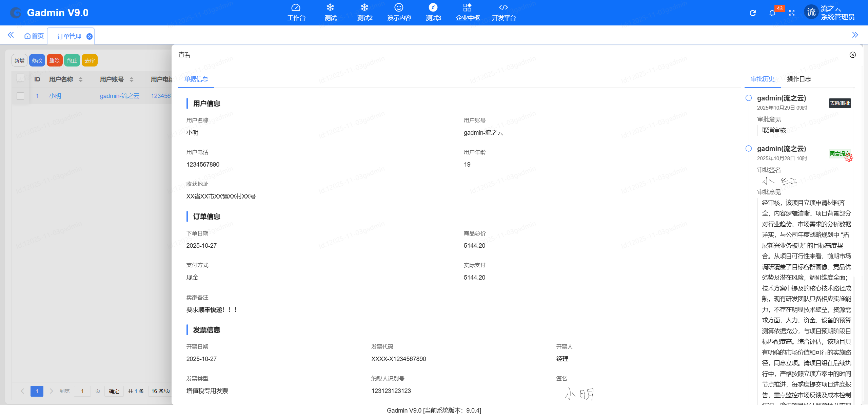Open notifications showing 43 unread

(x=772, y=13)
